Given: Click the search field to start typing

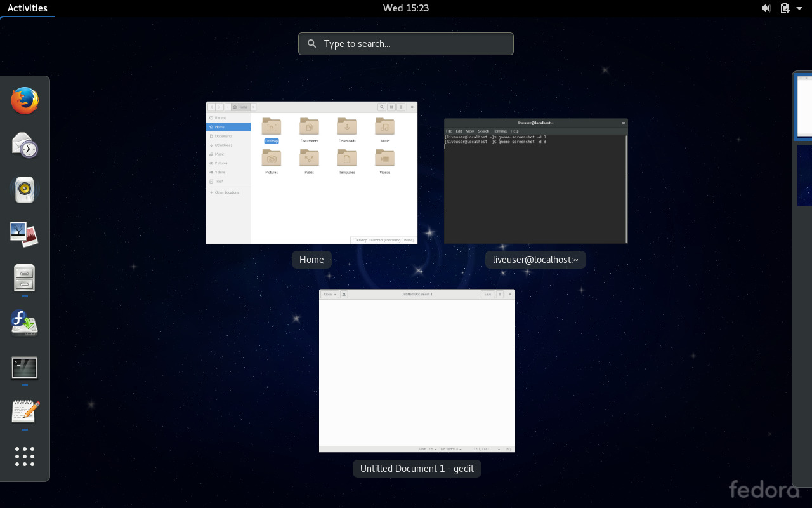Looking at the screenshot, I should pyautogui.click(x=405, y=44).
